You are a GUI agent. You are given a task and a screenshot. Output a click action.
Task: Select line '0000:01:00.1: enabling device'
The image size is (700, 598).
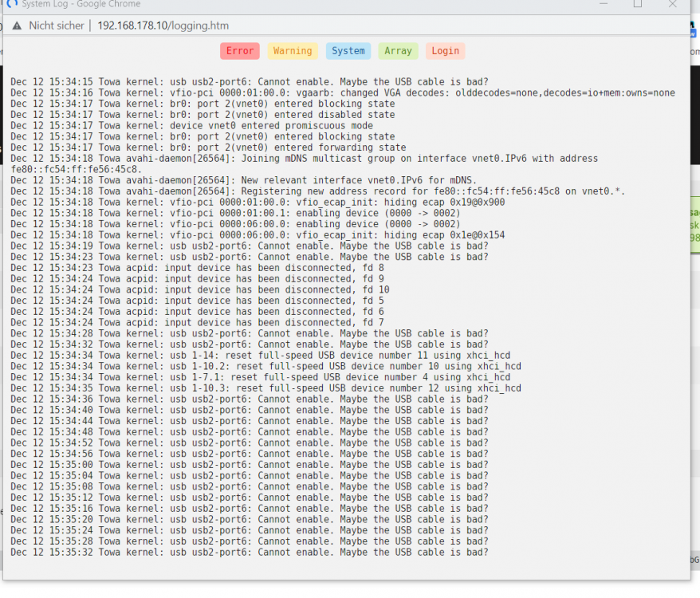tap(235, 213)
